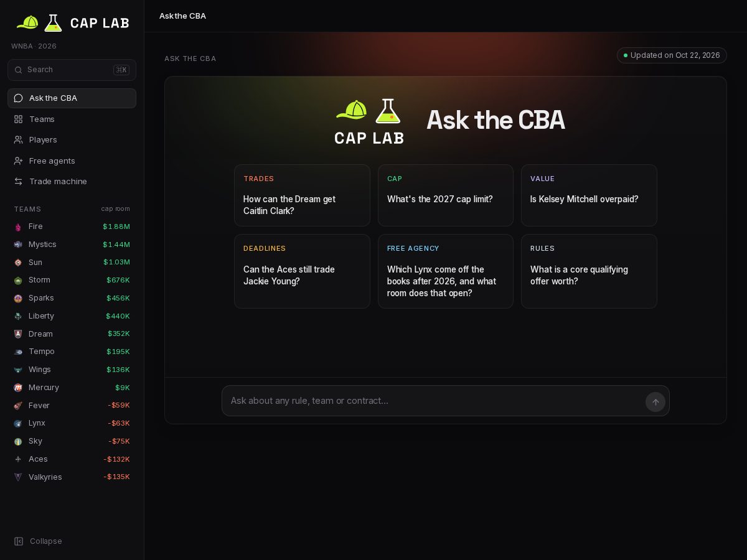The image size is (747, 560).
Task: Click the Sky team logo
Action: (18, 441)
